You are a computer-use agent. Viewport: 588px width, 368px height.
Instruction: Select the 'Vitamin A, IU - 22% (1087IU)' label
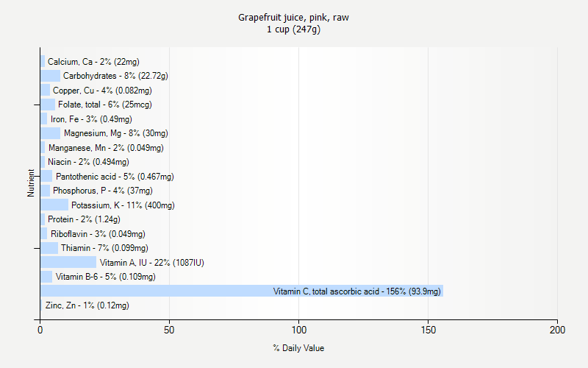pyautogui.click(x=152, y=263)
